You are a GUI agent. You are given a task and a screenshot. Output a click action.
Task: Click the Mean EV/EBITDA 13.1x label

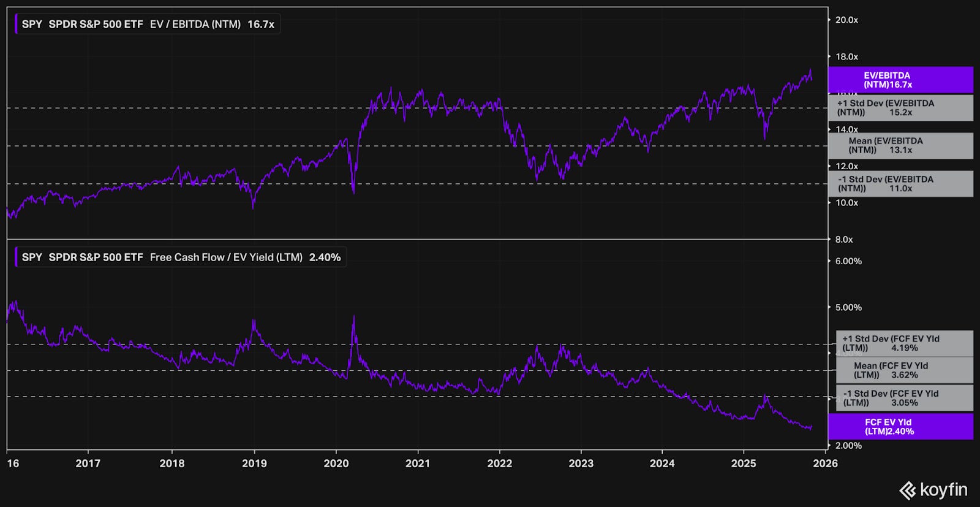coord(900,146)
